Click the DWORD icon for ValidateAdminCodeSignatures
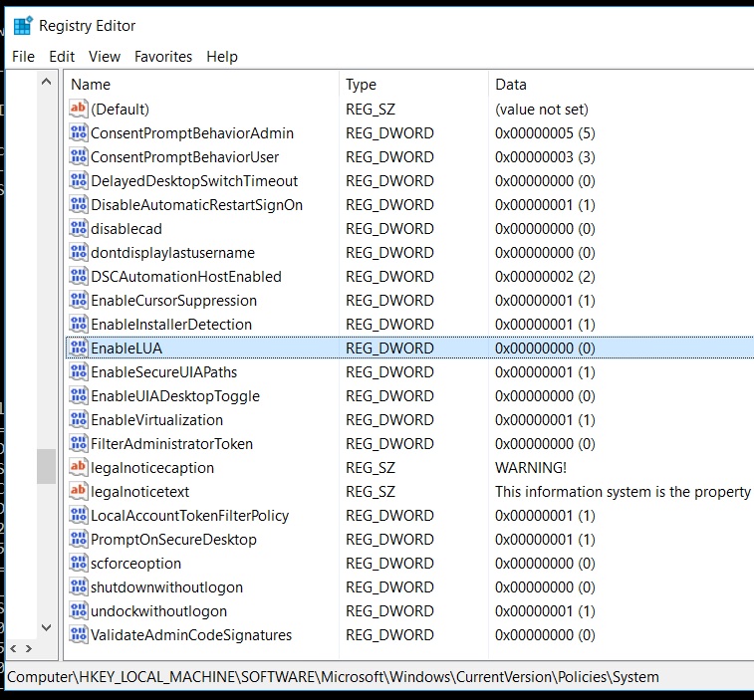This screenshot has width=754, height=700. pyautogui.click(x=79, y=634)
